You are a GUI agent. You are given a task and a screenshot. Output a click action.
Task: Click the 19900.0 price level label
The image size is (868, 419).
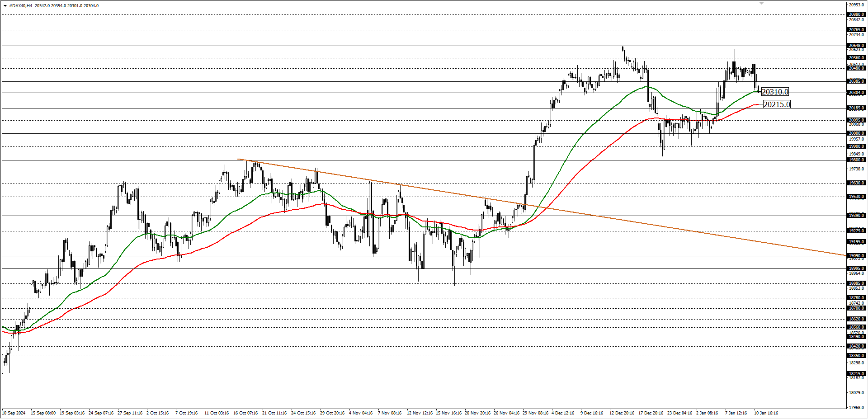[x=856, y=146]
